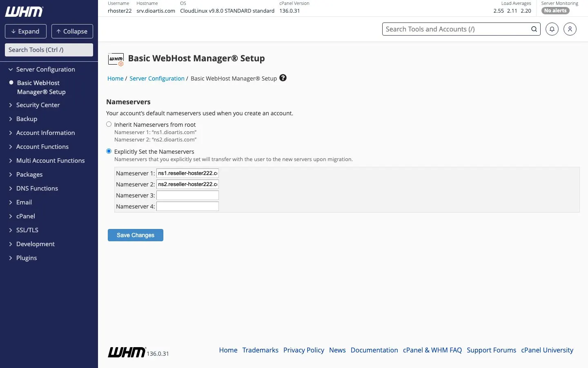The height and width of the screenshot is (368, 588).
Task: Click the username rhoster22 text
Action: click(120, 11)
